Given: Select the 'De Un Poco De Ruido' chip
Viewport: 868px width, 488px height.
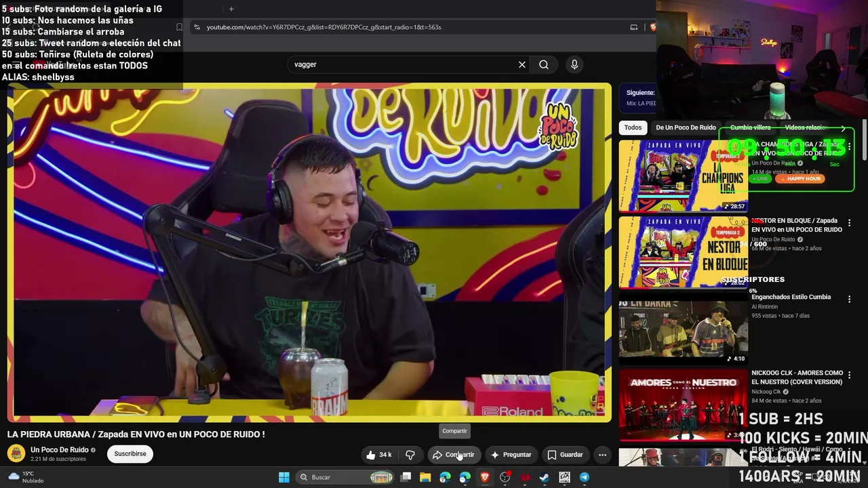Looking at the screenshot, I should pos(686,127).
